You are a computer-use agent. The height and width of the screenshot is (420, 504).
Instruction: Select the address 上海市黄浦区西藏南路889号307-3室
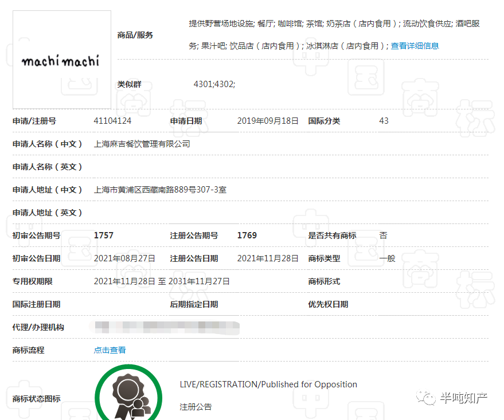click(160, 190)
